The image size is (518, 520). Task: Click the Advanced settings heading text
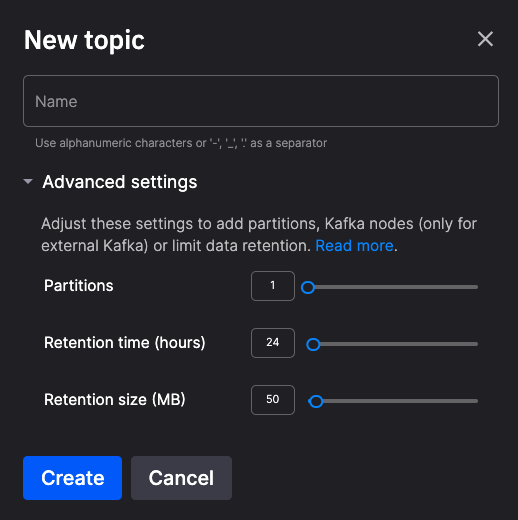(120, 182)
